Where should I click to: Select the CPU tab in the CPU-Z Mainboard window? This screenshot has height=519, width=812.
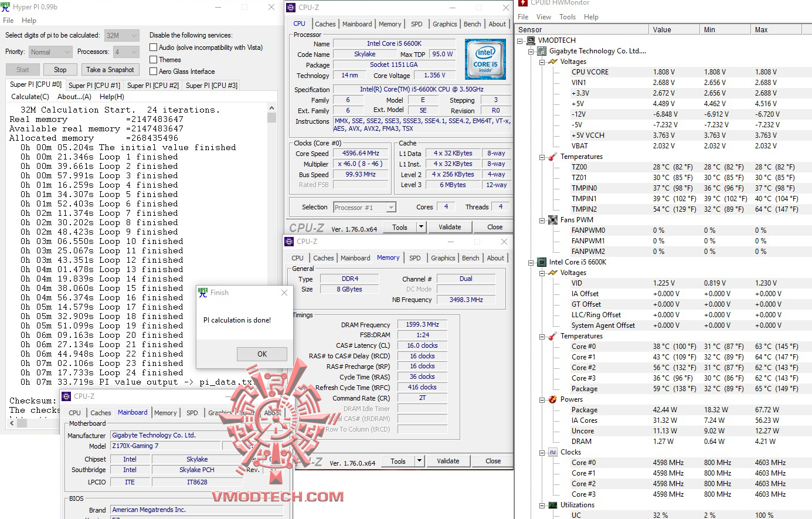75,413
